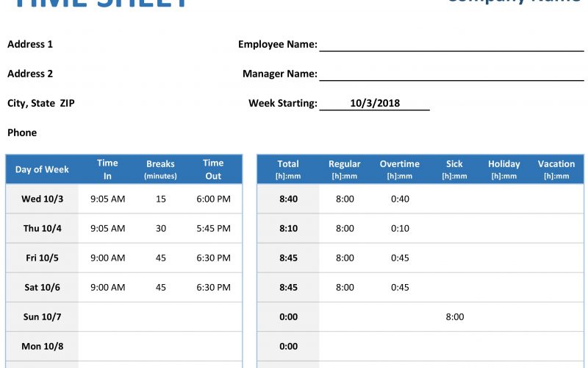Select the Sat 10/6 row label
Screen dimensions: 588x368
click(x=42, y=287)
